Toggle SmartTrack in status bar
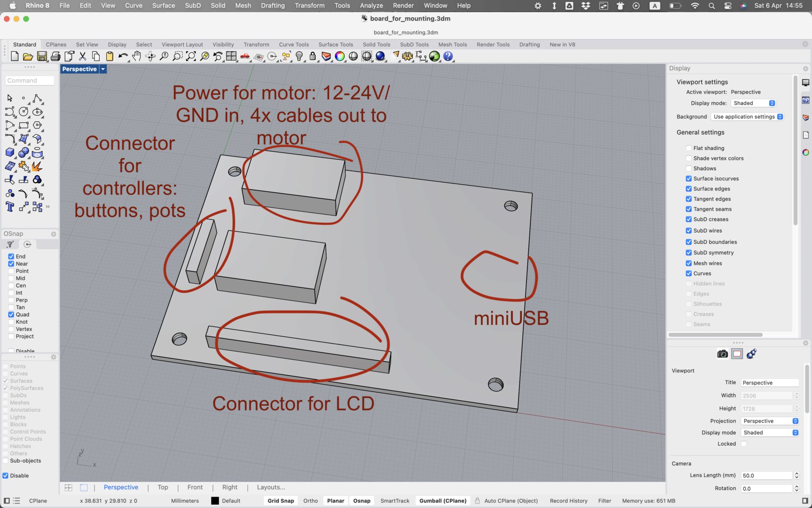The height and width of the screenshot is (508, 812). point(395,501)
